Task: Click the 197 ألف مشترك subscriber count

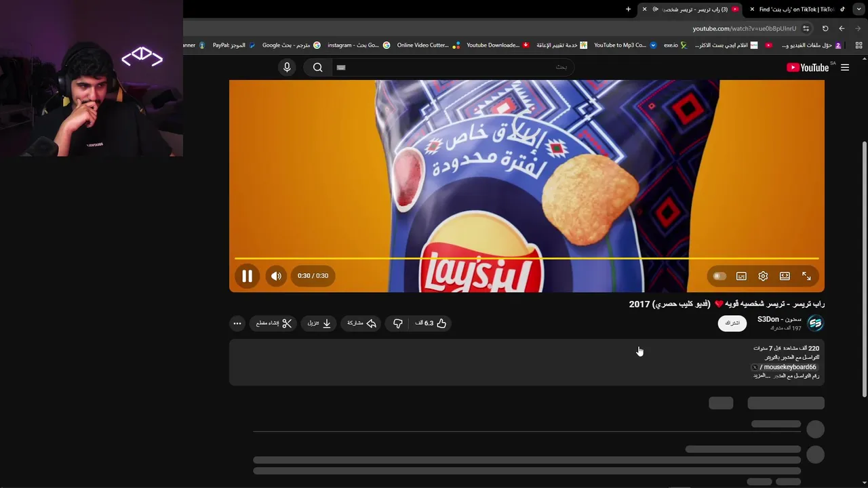Action: [x=785, y=328]
